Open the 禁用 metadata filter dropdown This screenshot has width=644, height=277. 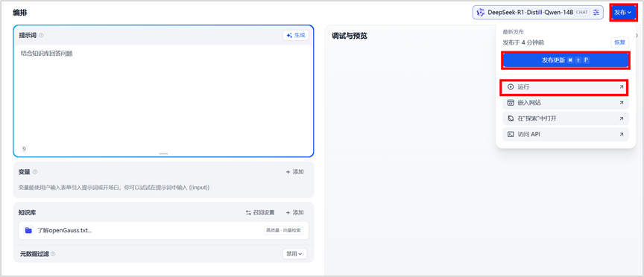(294, 254)
